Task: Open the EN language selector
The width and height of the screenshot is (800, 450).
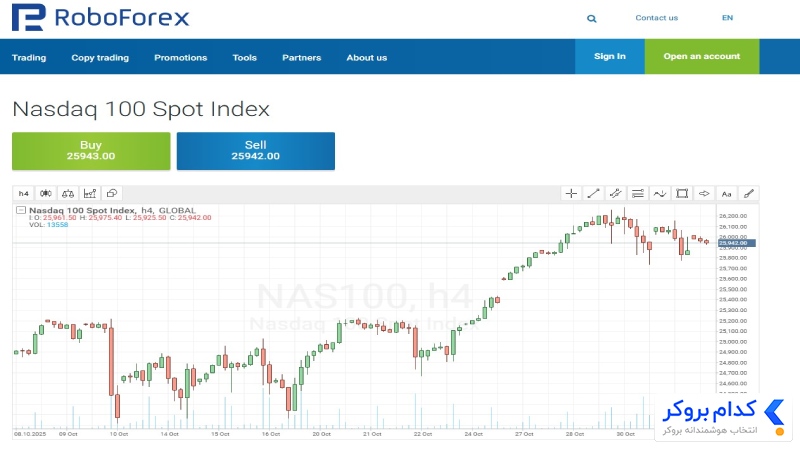Action: (728, 18)
